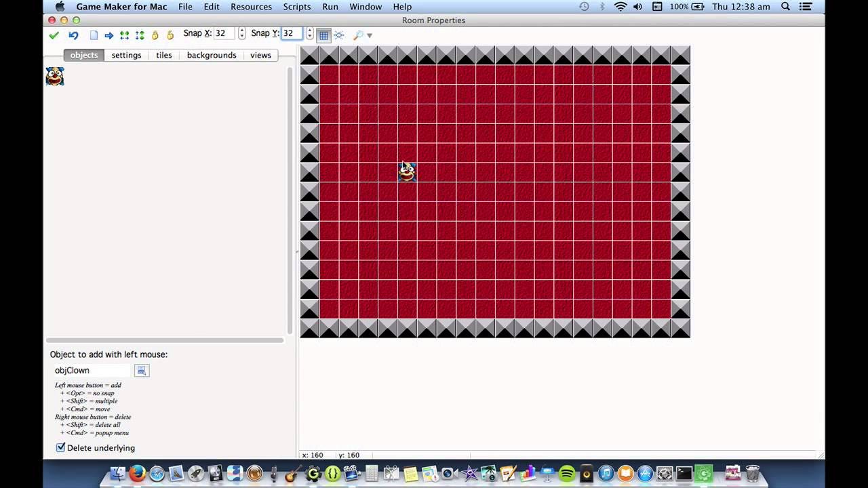Open the Game Maker for Mac menu

(x=121, y=7)
